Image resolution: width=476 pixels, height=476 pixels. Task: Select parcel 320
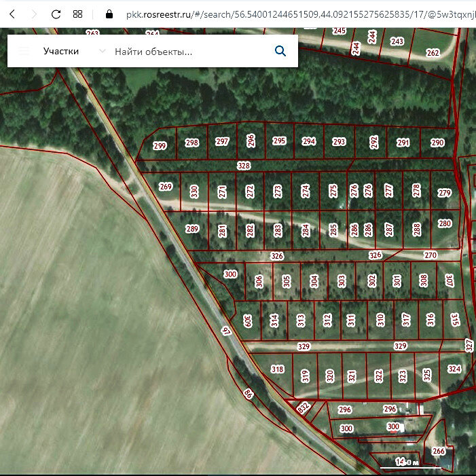(330, 376)
